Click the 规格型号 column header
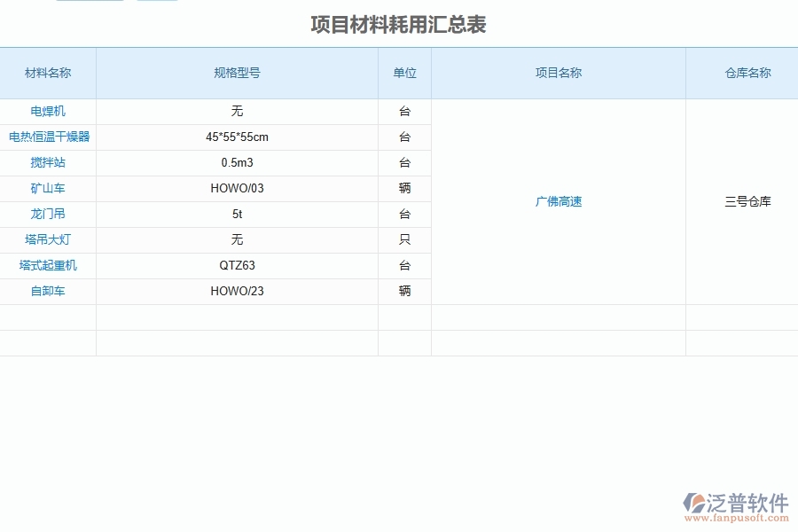The height and width of the screenshot is (532, 798). pos(236,74)
